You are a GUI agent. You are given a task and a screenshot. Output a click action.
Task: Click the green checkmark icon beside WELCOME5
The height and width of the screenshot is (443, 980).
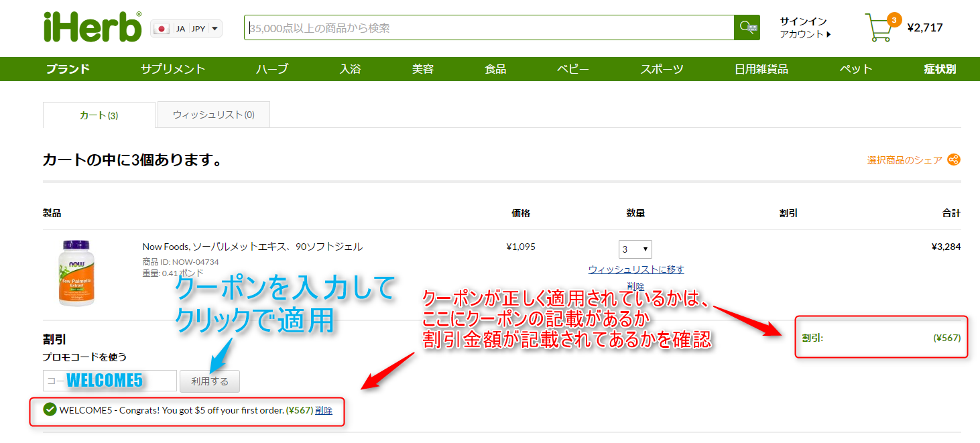click(50, 409)
